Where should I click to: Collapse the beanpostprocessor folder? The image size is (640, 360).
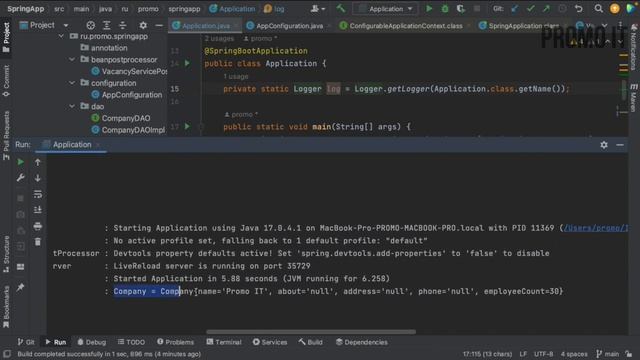[x=72, y=60]
